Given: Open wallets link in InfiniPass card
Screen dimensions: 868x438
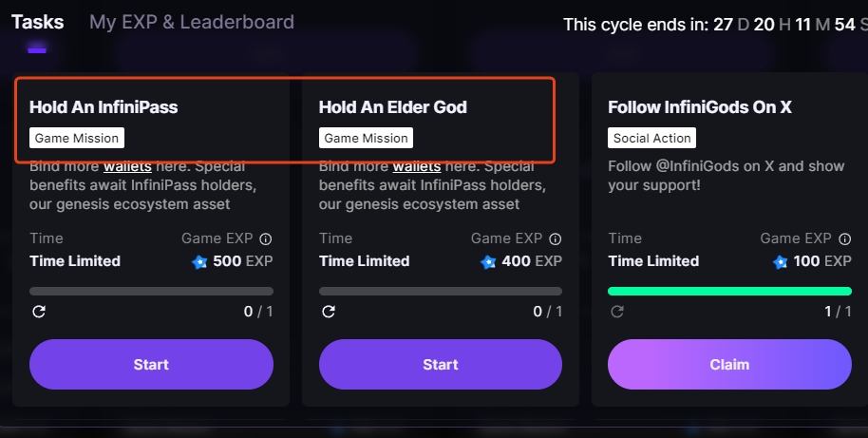Looking at the screenshot, I should pyautogui.click(x=128, y=167).
